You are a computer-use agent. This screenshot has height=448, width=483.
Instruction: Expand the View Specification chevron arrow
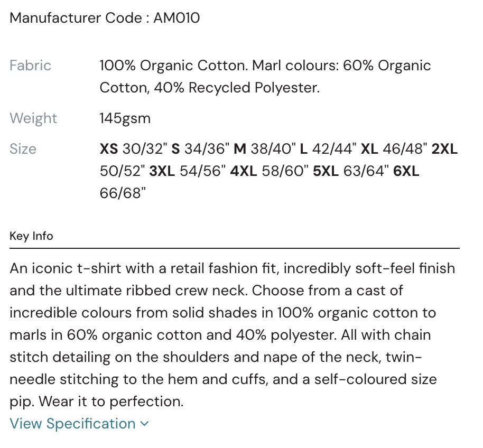pos(145,424)
